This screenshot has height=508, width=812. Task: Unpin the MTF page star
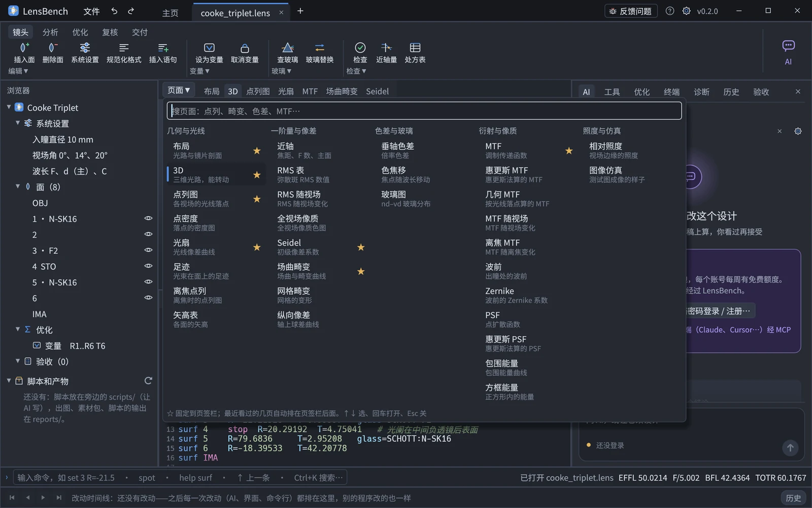(569, 151)
